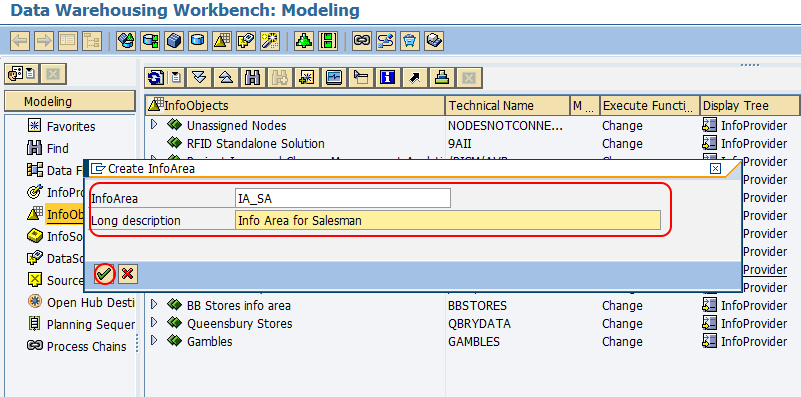
Task: Expand the Gambles tree node
Action: 154,341
